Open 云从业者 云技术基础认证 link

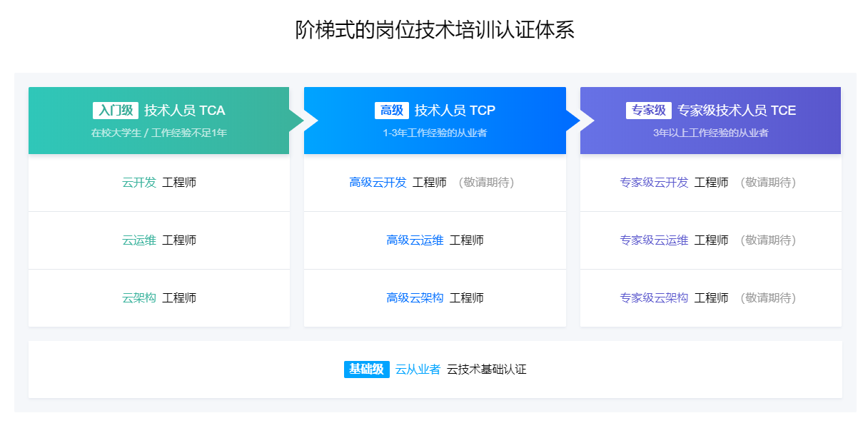(x=460, y=370)
